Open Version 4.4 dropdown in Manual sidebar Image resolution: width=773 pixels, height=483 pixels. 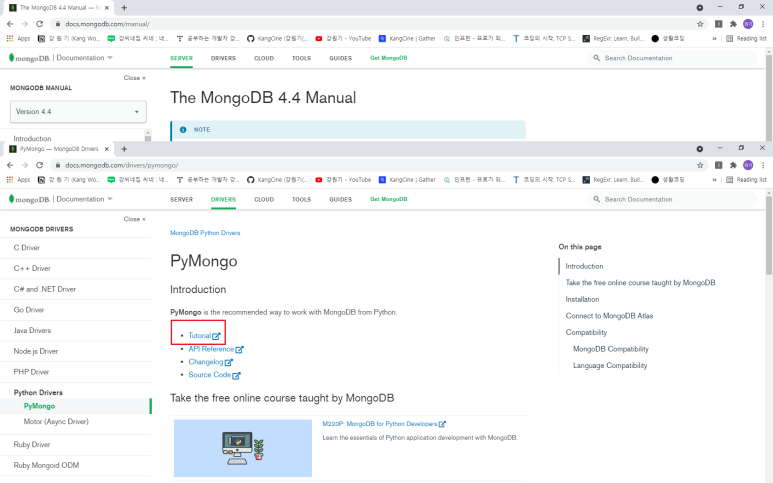(x=78, y=112)
